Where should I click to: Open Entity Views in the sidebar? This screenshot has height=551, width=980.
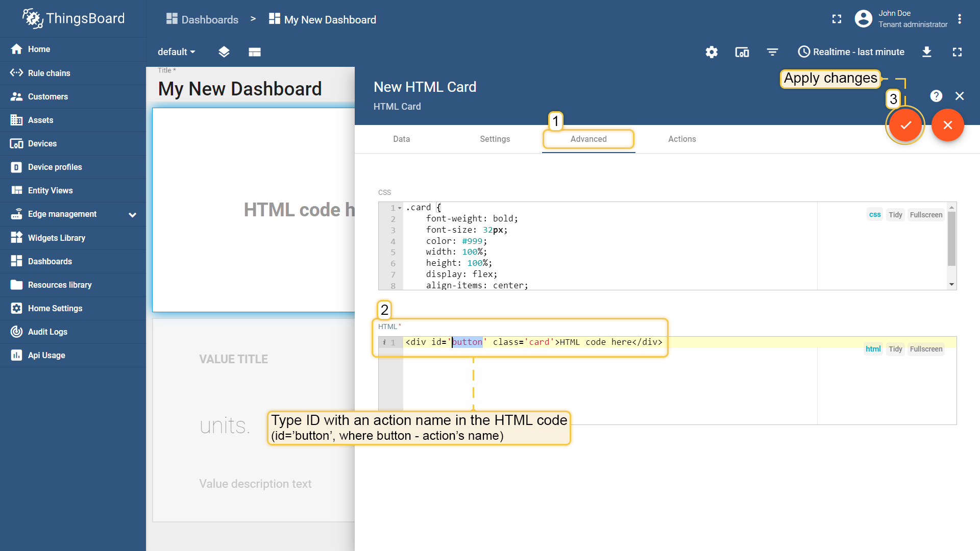(73, 190)
